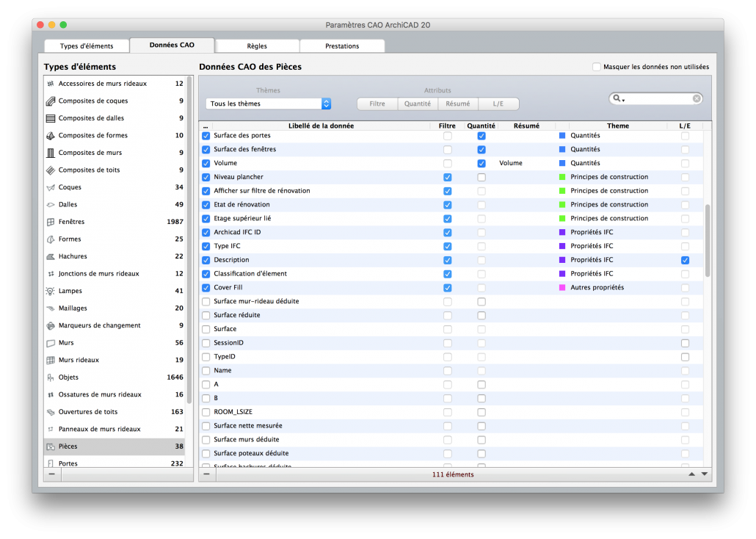The image size is (756, 539).
Task: Clear the search field with the x
Action: pyautogui.click(x=697, y=98)
